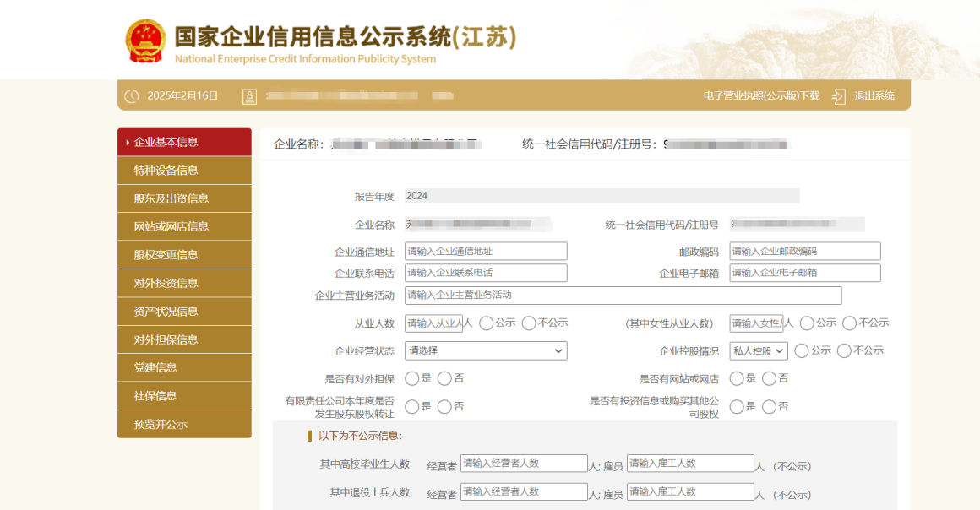Go to 社保信息 section
Image resolution: width=980 pixels, height=510 pixels.
(x=184, y=396)
